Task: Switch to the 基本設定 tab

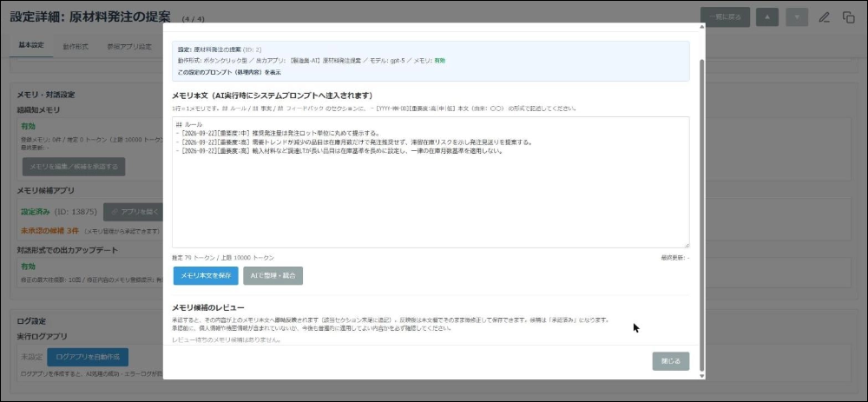Action: tap(31, 45)
